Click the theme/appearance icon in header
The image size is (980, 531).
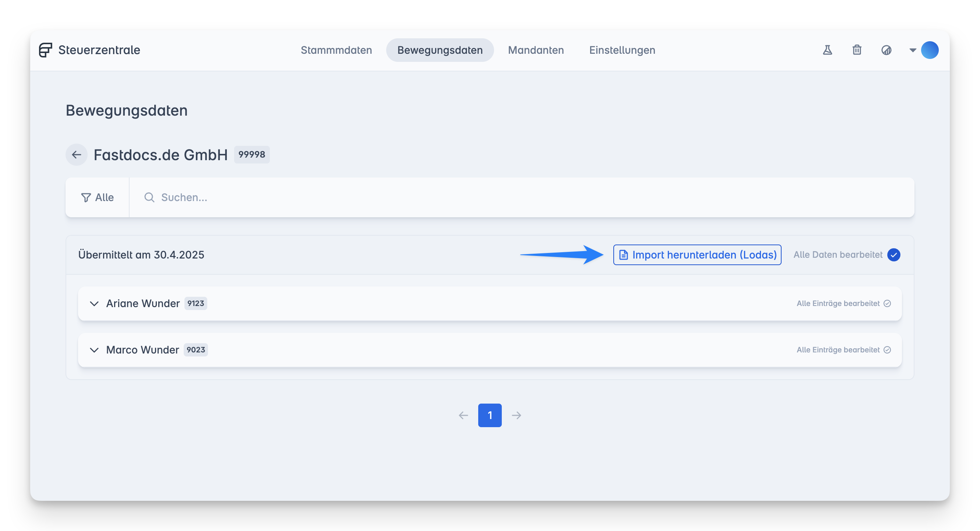pyautogui.click(x=886, y=50)
